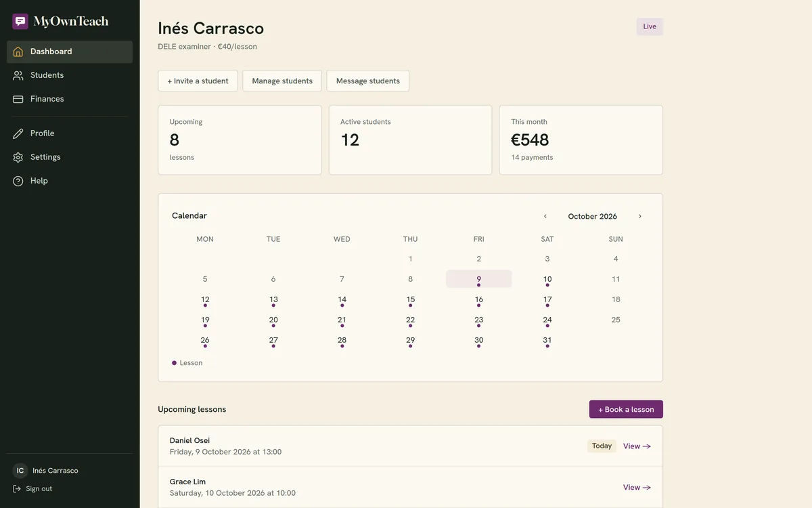
Task: Select October 16 in the calendar
Action: click(x=479, y=299)
